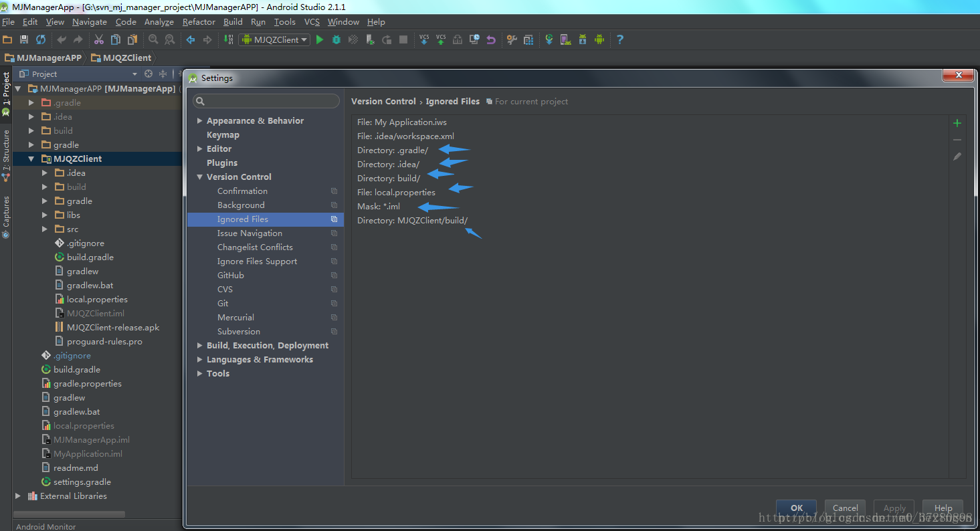Click the purple Revert arrow icon

[491, 39]
